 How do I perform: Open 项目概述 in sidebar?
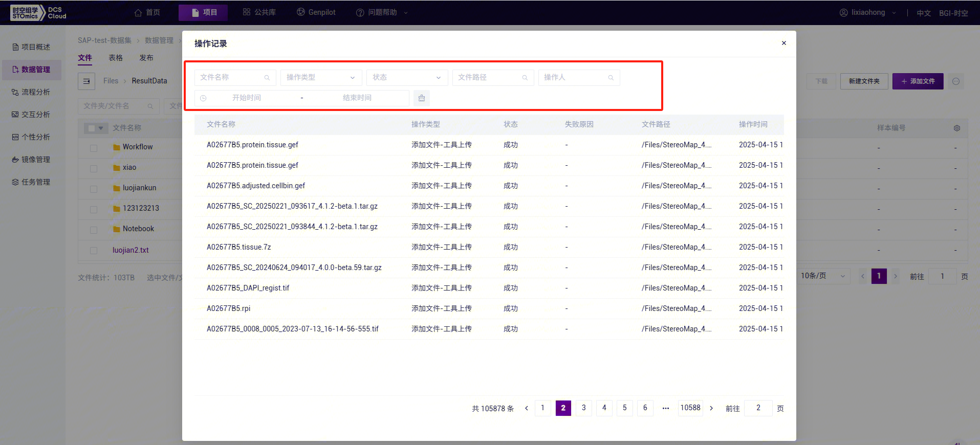(32, 47)
